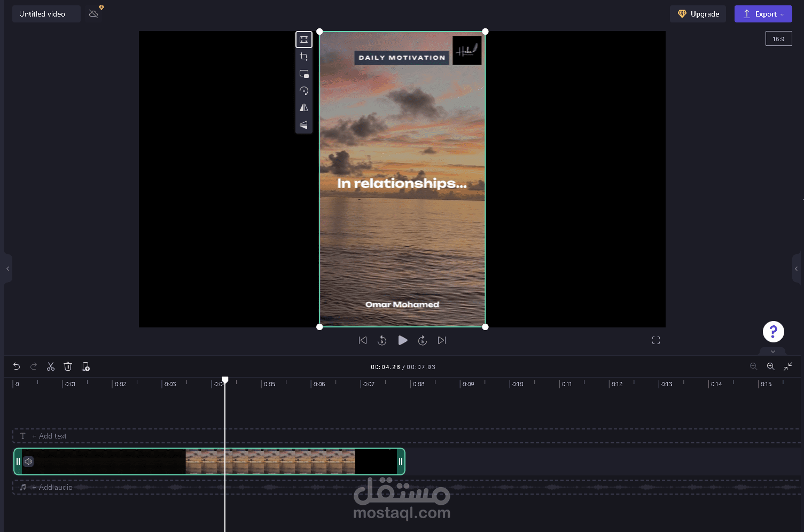Select the Crop tool in the preview toolbar

pyautogui.click(x=304, y=56)
